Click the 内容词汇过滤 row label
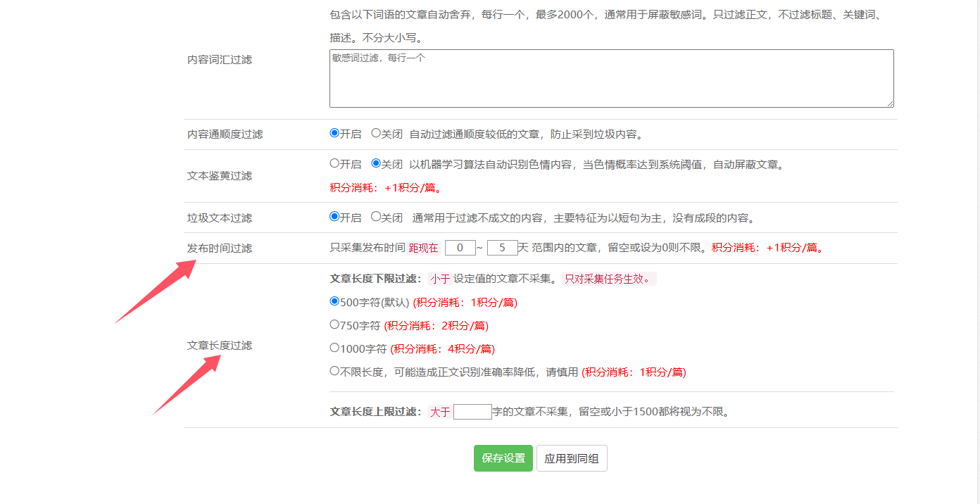The width and height of the screenshot is (980, 504). tap(220, 60)
